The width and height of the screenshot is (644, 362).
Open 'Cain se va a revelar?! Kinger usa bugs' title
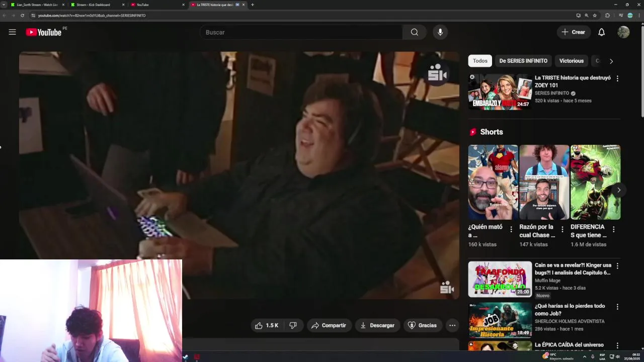click(x=573, y=269)
